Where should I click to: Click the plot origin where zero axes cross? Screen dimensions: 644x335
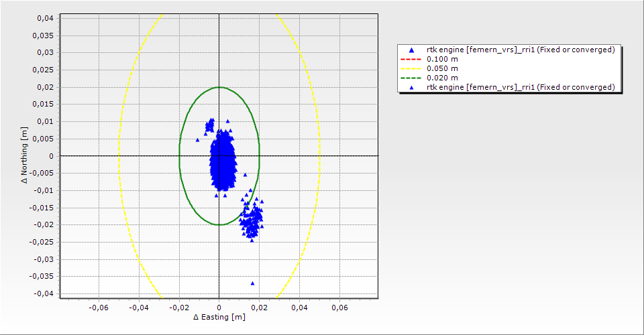pos(219,155)
